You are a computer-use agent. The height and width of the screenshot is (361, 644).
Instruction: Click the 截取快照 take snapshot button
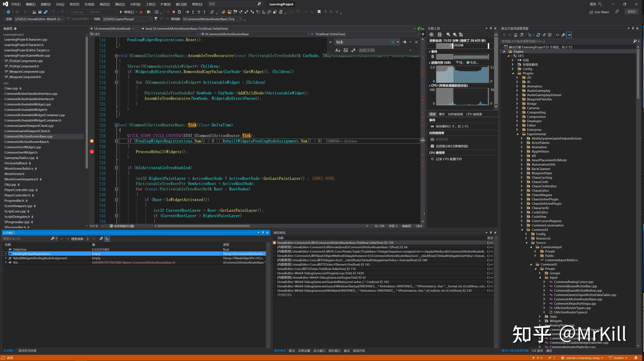tap(439, 139)
